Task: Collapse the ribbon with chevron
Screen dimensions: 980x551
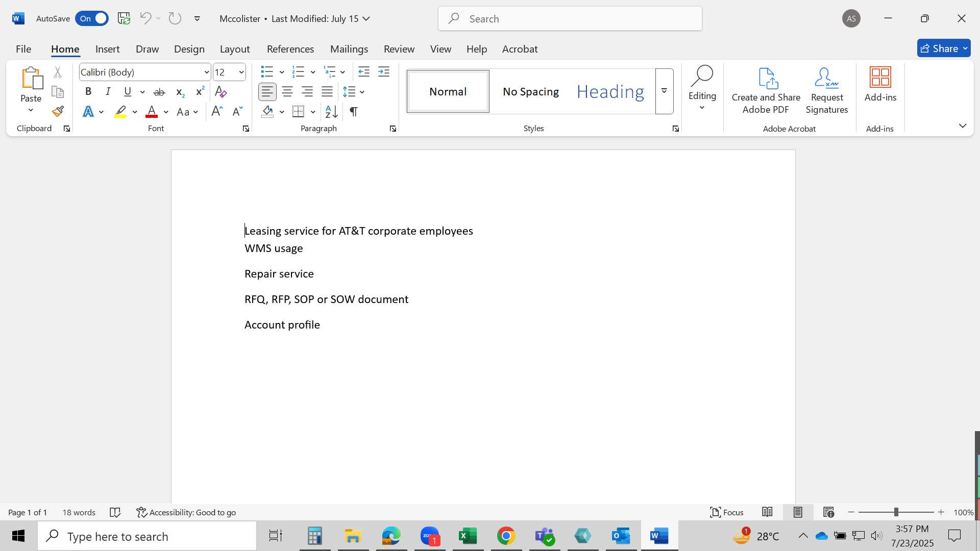Action: [963, 126]
